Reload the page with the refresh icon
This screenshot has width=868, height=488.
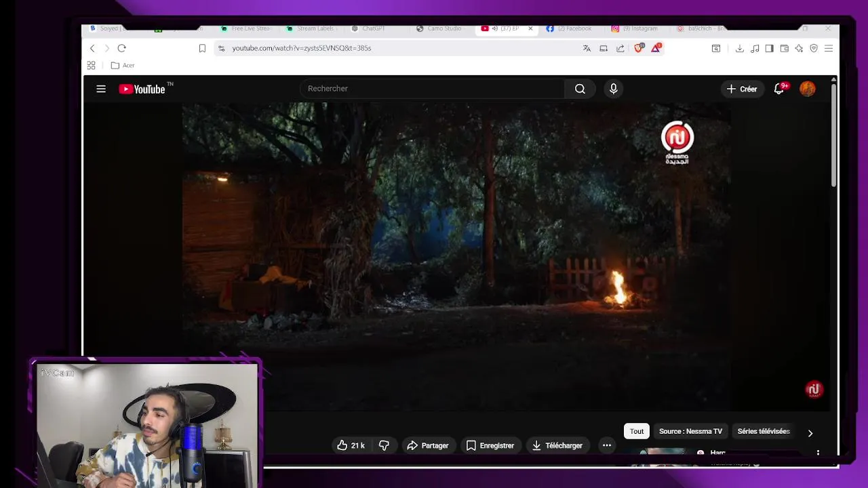tap(121, 48)
